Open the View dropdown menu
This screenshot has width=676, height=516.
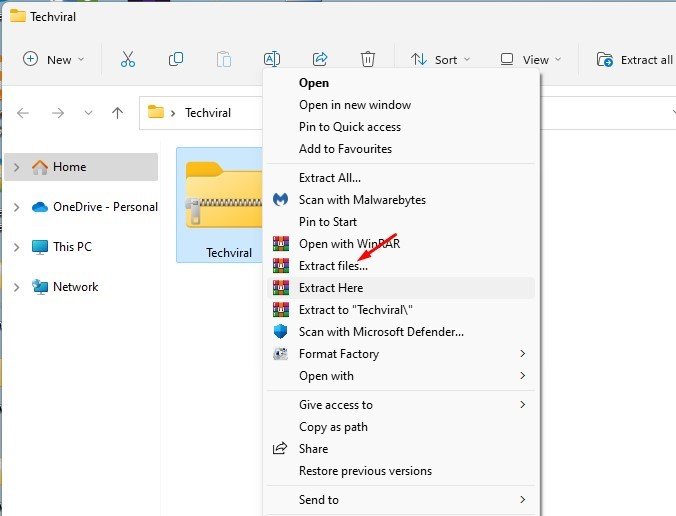click(x=531, y=59)
